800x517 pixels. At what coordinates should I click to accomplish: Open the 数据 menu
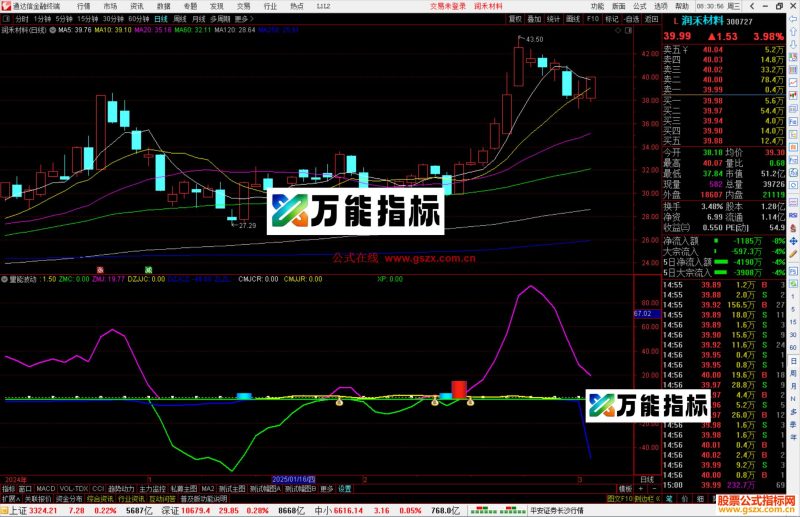coord(163,6)
